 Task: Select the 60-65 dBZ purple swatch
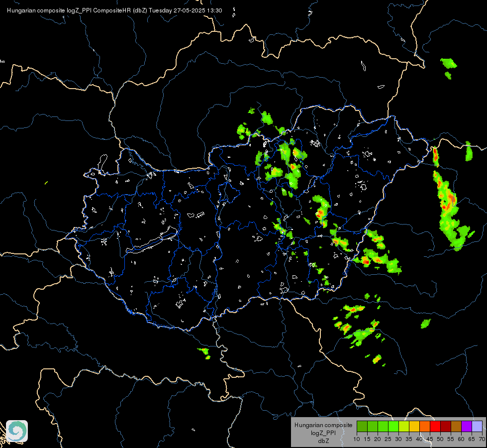pos(467,426)
